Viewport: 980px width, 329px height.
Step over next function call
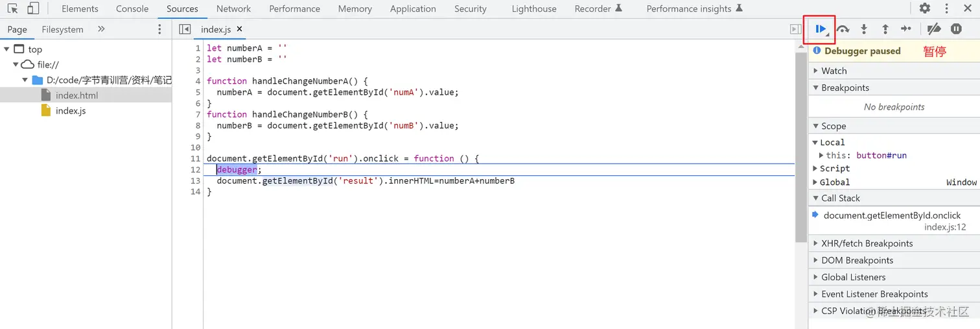point(843,29)
